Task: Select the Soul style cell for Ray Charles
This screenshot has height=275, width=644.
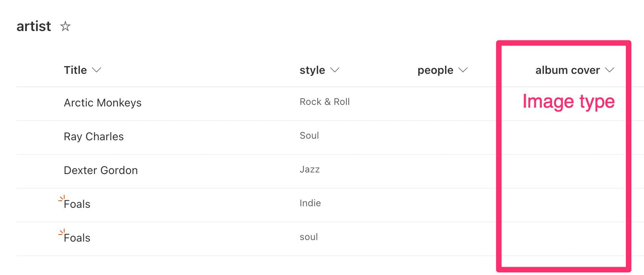Action: [309, 136]
